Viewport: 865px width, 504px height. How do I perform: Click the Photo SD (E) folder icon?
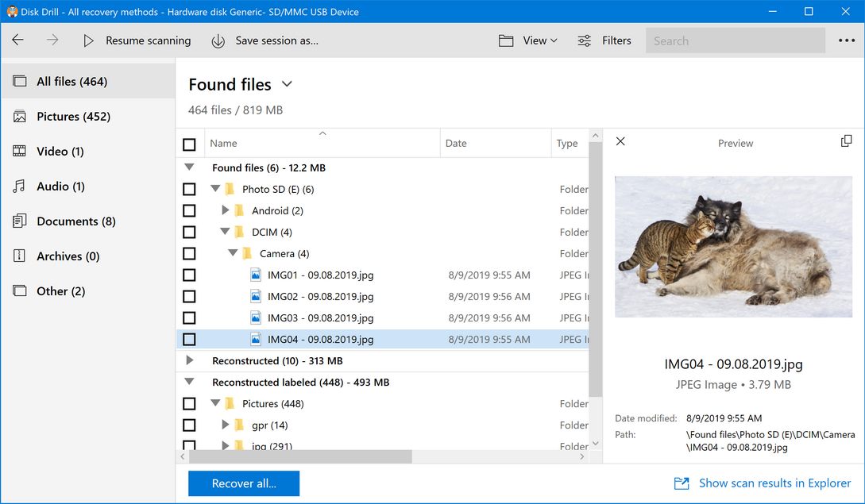pos(230,189)
